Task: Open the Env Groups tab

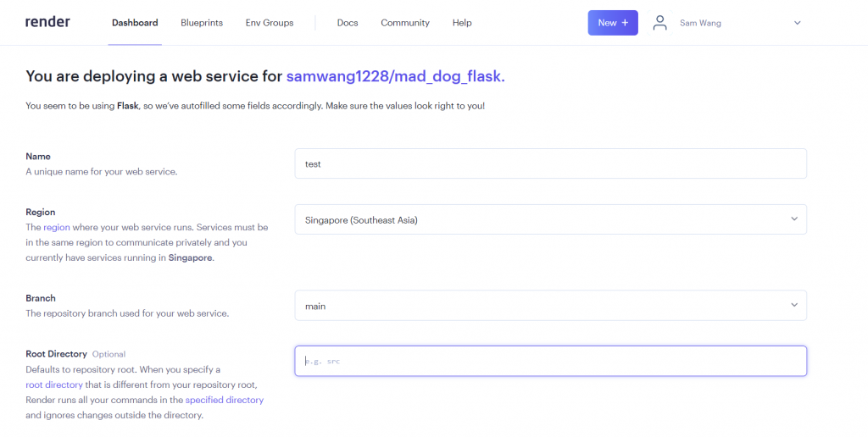Action: [270, 23]
